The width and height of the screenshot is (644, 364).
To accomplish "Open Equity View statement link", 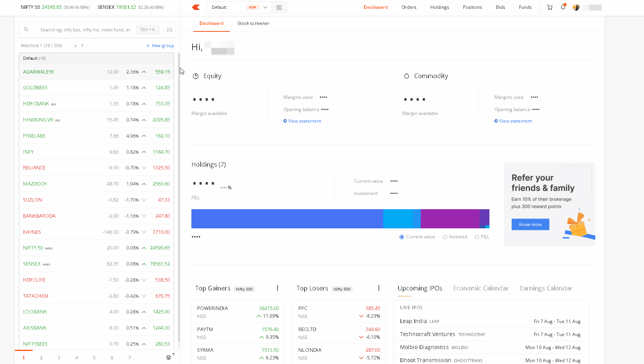I will click(302, 121).
